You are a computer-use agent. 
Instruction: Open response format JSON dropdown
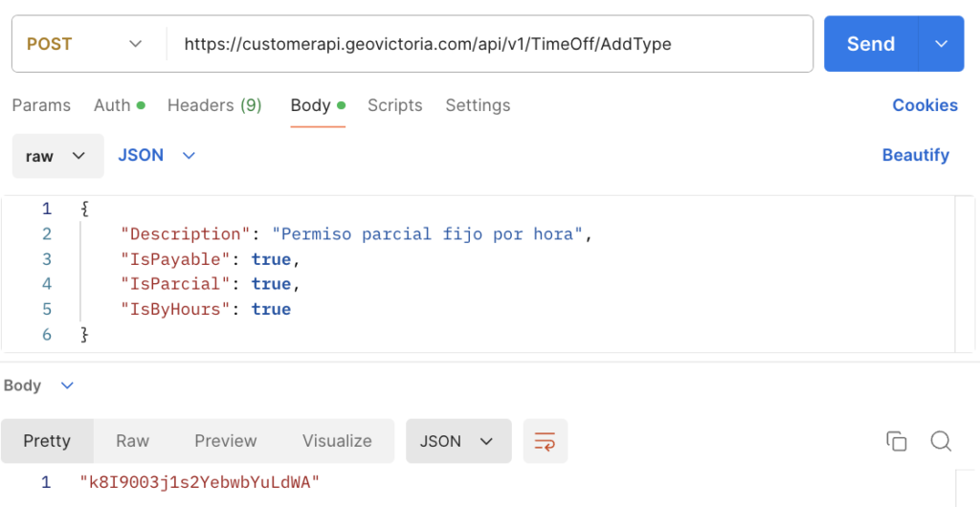coord(458,441)
